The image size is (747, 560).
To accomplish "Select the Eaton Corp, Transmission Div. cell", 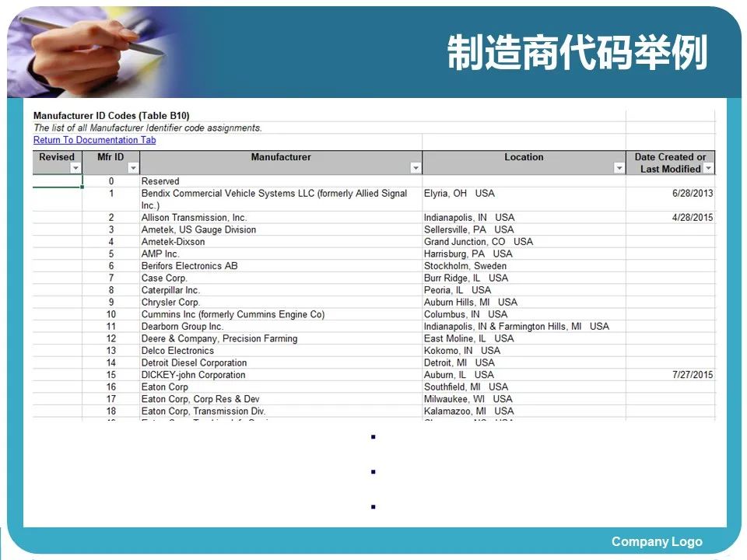I will tap(281, 411).
